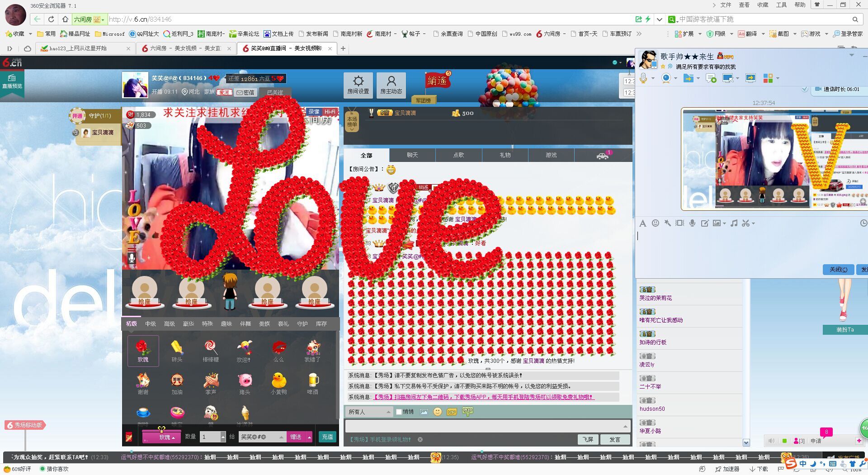Select the 砖头 brick gift
This screenshot has width=868, height=475.
(177, 351)
